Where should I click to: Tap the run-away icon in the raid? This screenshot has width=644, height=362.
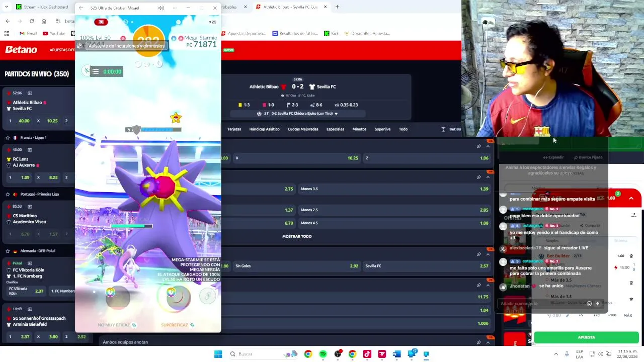pyautogui.click(x=87, y=71)
